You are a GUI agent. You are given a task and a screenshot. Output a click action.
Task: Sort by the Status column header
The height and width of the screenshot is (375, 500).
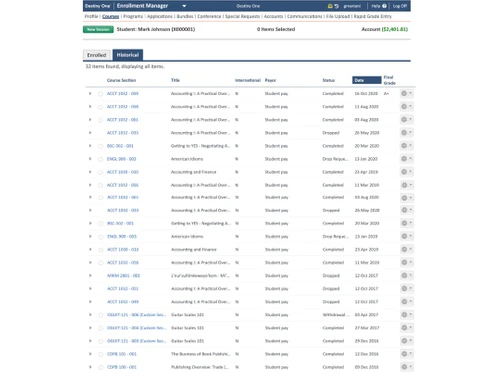click(328, 80)
